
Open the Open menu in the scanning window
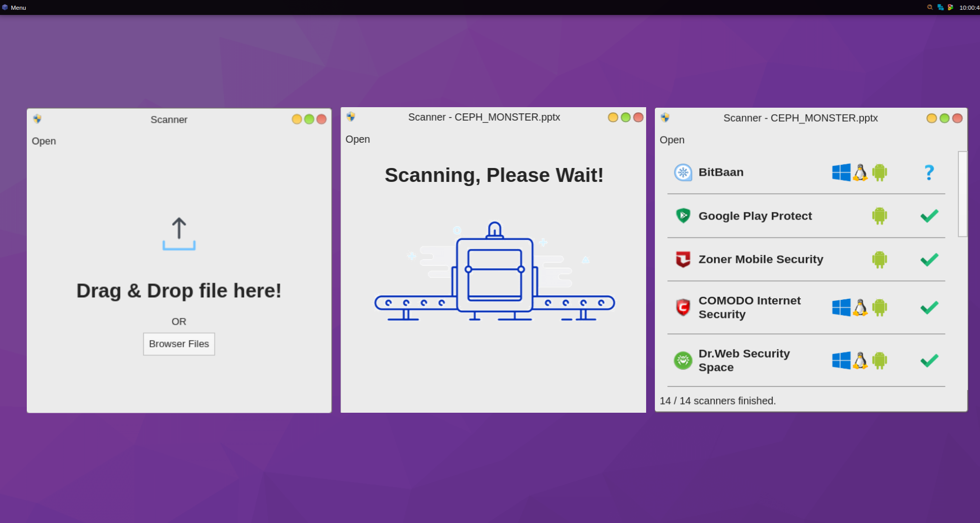pyautogui.click(x=358, y=139)
